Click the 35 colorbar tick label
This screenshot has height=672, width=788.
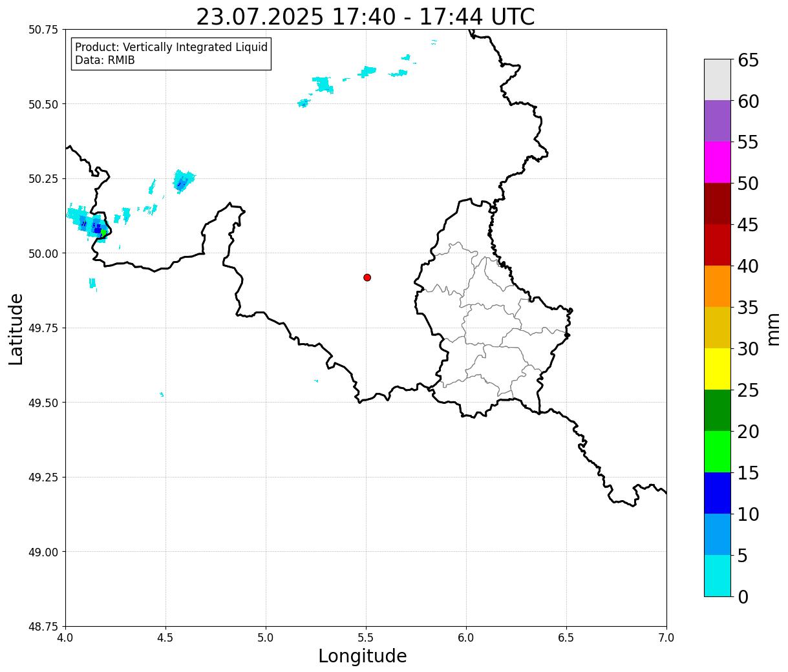(748, 308)
